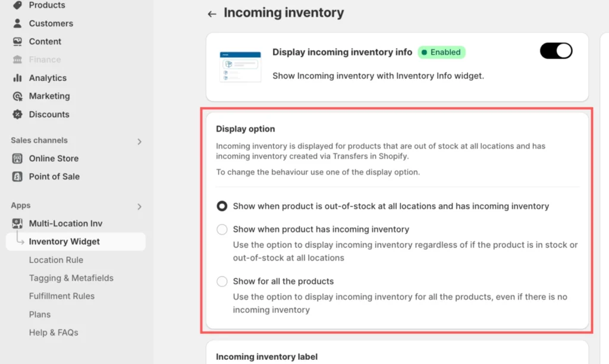The width and height of the screenshot is (609, 364).
Task: Open the Location Rule menu item
Action: [56, 260]
